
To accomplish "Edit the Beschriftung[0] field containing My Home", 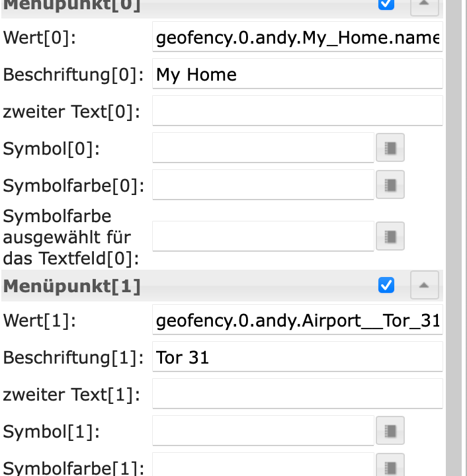I will [297, 74].
